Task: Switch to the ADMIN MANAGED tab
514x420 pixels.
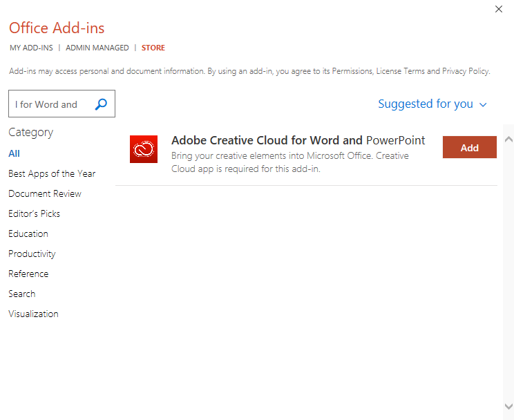Action: 97,48
